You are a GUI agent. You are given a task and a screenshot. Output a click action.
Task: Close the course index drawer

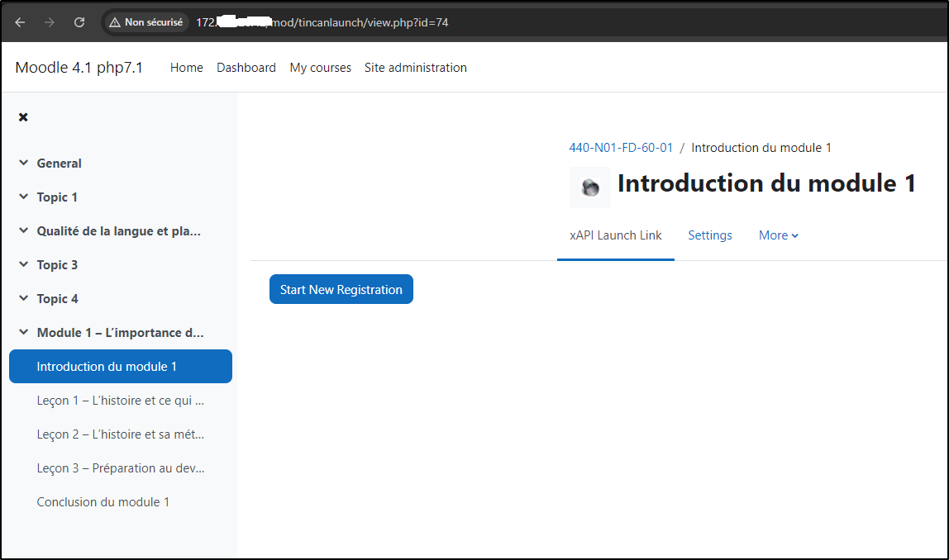pos(23,117)
